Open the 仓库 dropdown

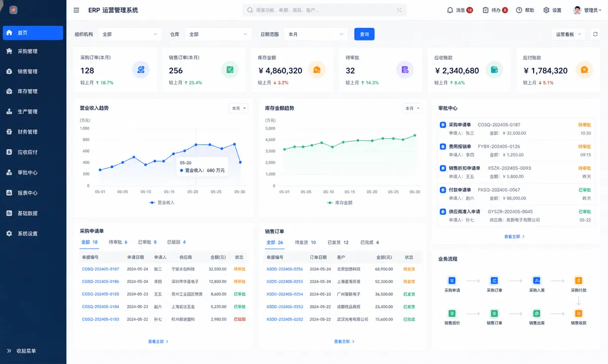point(218,34)
